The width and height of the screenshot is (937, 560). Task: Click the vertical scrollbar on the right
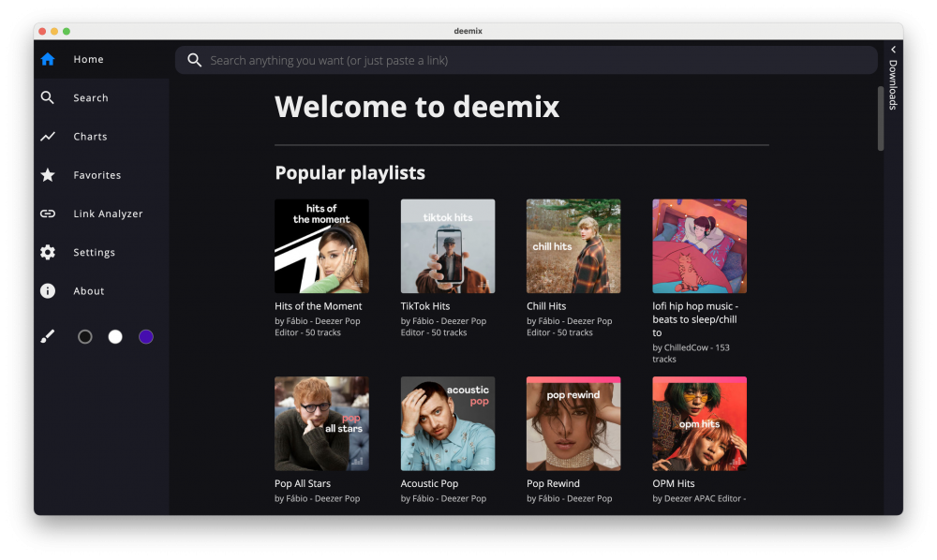pyautogui.click(x=881, y=118)
